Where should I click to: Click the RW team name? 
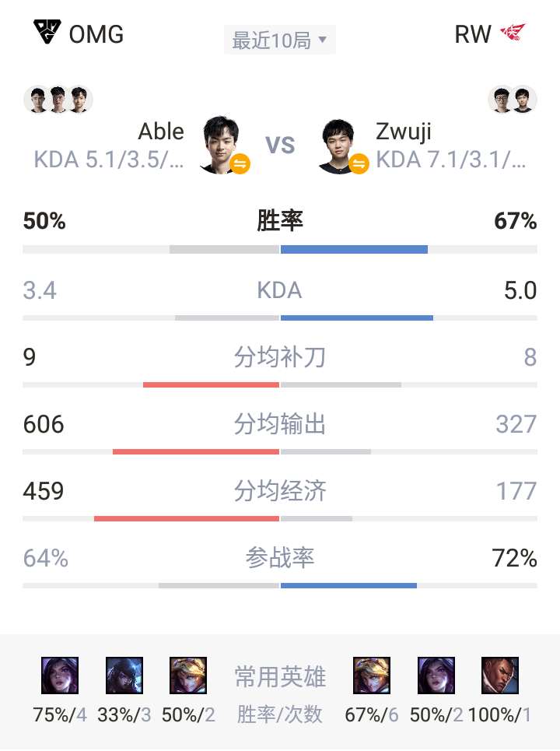point(473,34)
